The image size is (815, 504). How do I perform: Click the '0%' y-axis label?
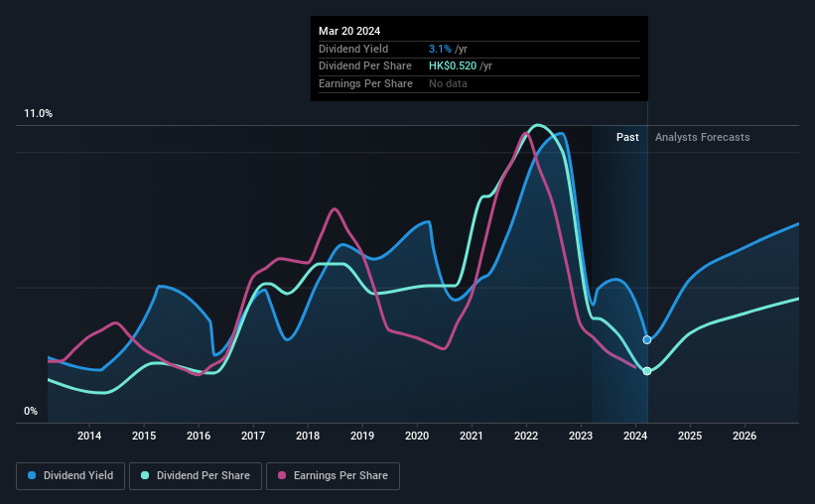coord(31,411)
